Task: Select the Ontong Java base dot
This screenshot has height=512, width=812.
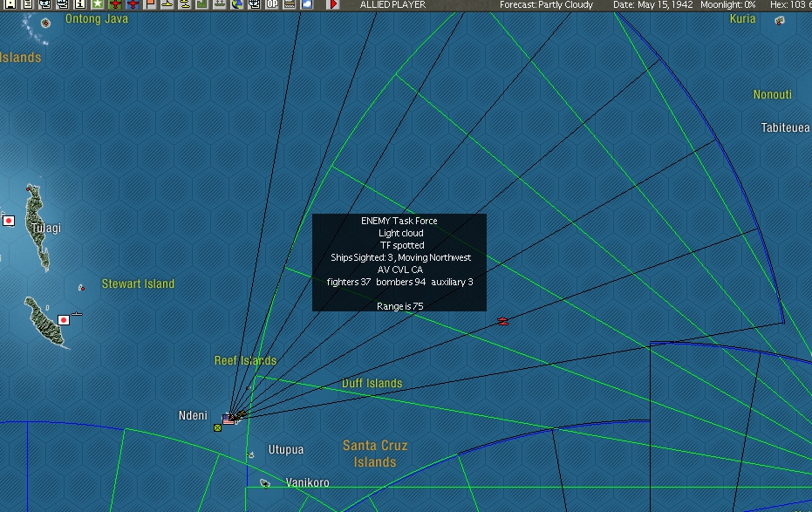Action: tap(45, 24)
